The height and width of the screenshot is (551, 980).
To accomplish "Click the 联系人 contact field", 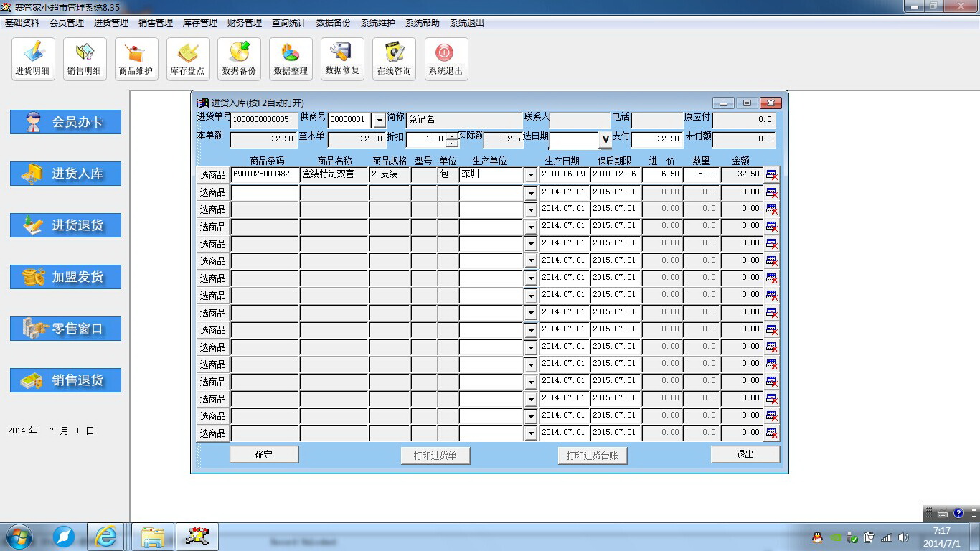I will tap(580, 121).
